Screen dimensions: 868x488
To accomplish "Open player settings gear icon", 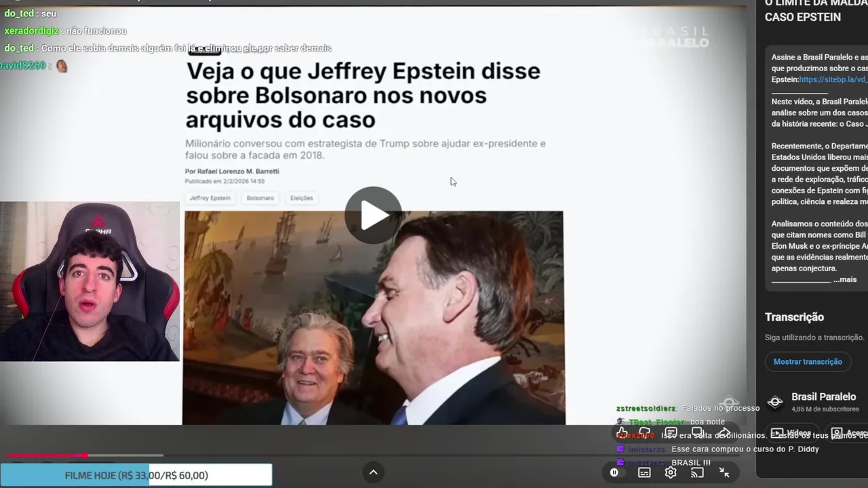I will click(x=671, y=472).
